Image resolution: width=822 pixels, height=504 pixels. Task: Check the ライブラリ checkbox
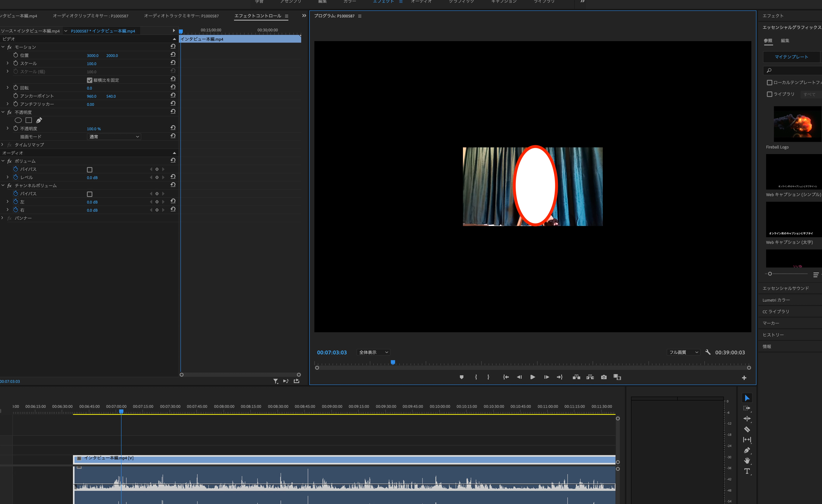769,94
